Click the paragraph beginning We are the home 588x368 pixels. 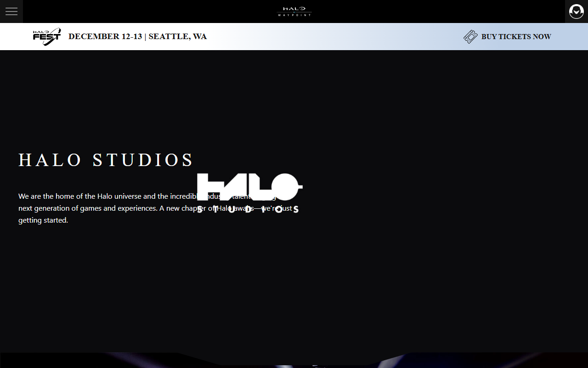pyautogui.click(x=156, y=208)
